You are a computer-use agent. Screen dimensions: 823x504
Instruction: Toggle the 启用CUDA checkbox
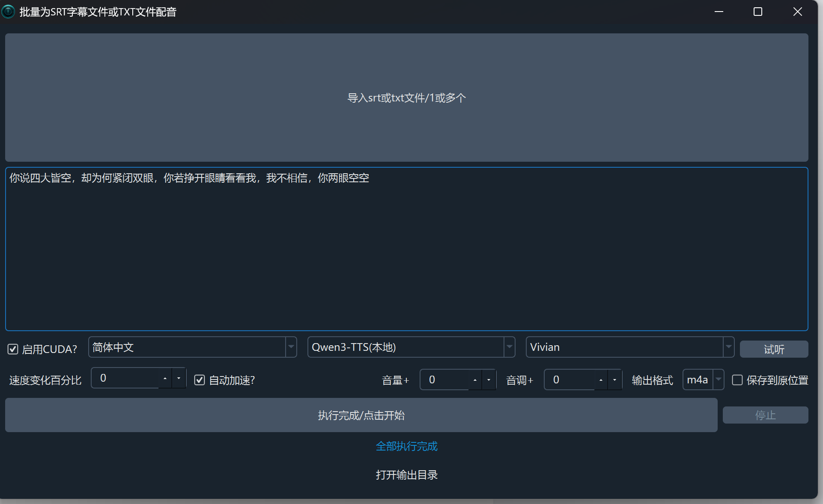click(13, 349)
